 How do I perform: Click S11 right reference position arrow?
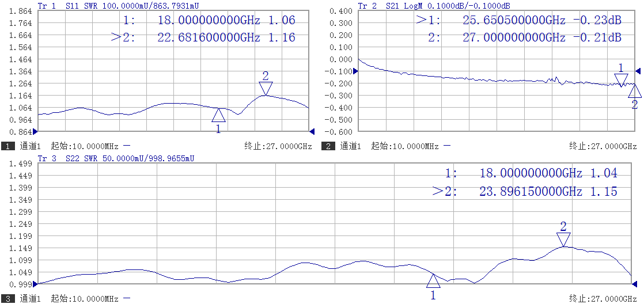pyautogui.click(x=312, y=131)
